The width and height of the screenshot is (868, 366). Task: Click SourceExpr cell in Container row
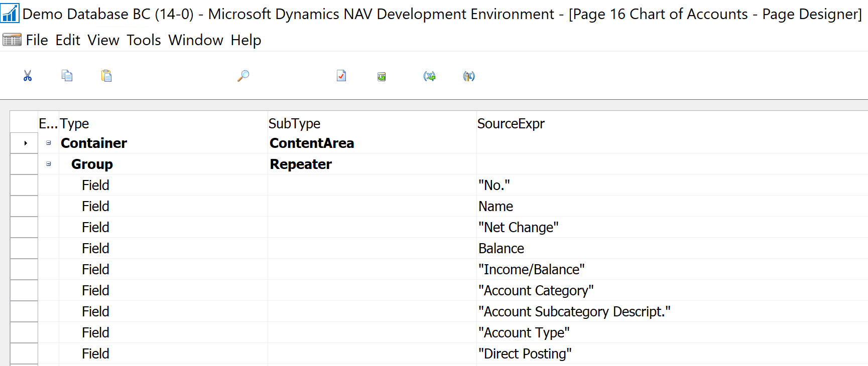pyautogui.click(x=672, y=143)
